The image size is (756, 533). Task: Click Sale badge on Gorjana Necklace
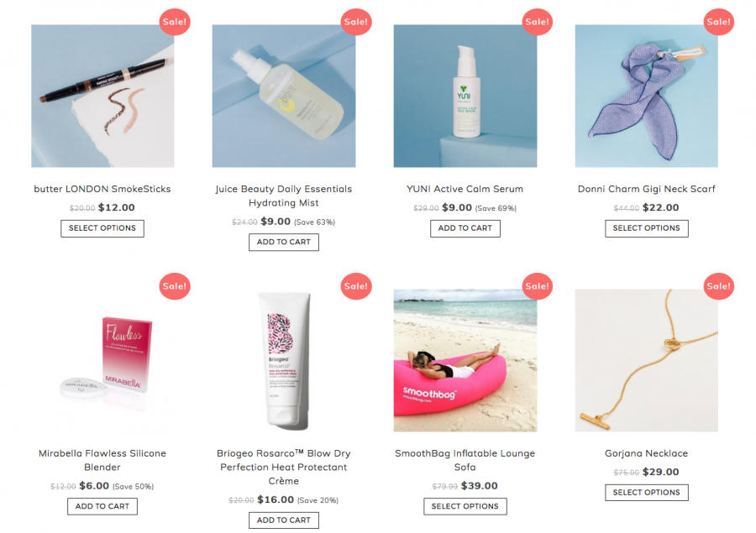[719, 286]
